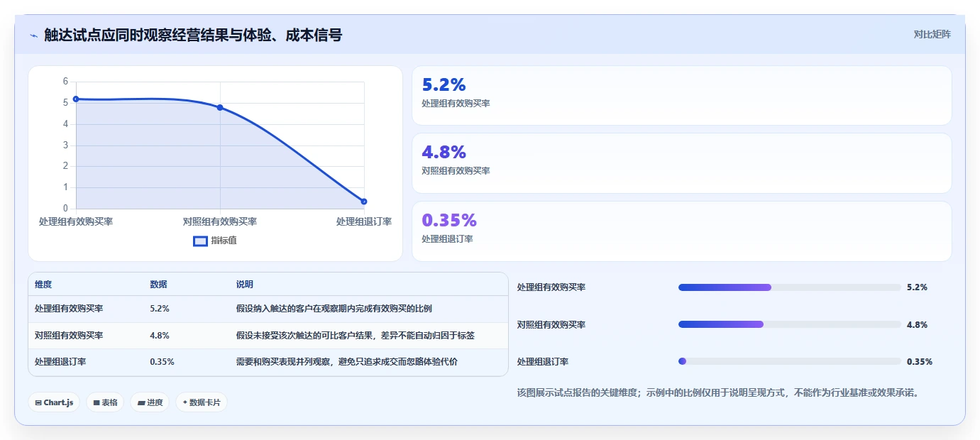Image resolution: width=980 pixels, height=440 pixels.
Task: Click the 5.2% value beside progress bar
Action: click(917, 287)
